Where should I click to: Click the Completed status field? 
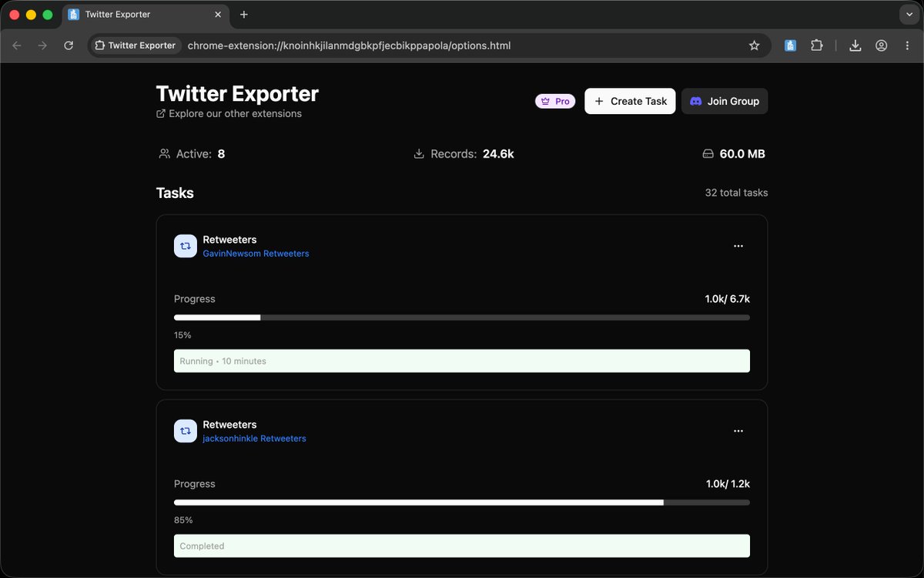tap(462, 546)
